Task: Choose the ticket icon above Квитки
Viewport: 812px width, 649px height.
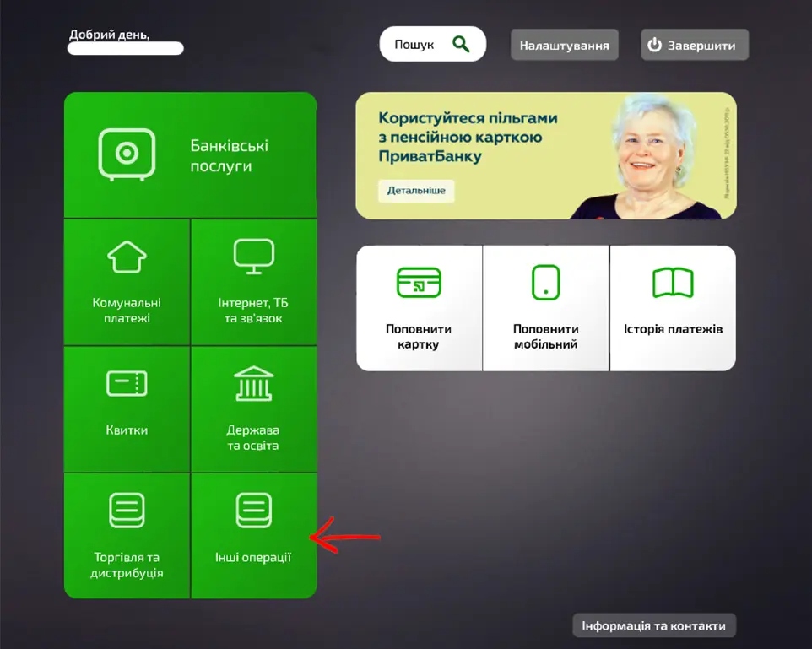Action: point(127,383)
